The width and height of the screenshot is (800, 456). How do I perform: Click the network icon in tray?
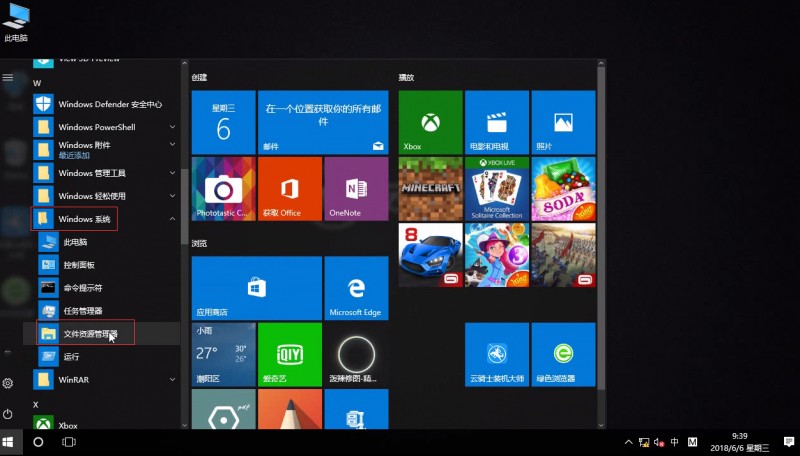[644, 442]
